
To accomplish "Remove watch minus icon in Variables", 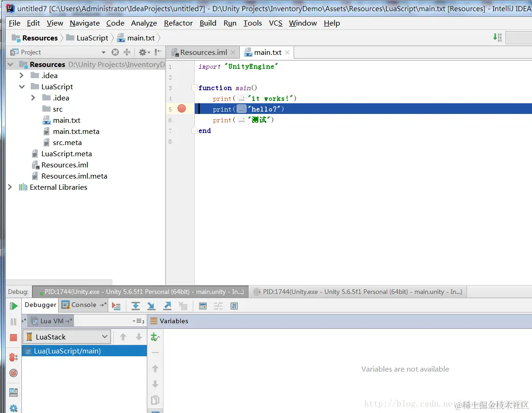I will [x=155, y=353].
